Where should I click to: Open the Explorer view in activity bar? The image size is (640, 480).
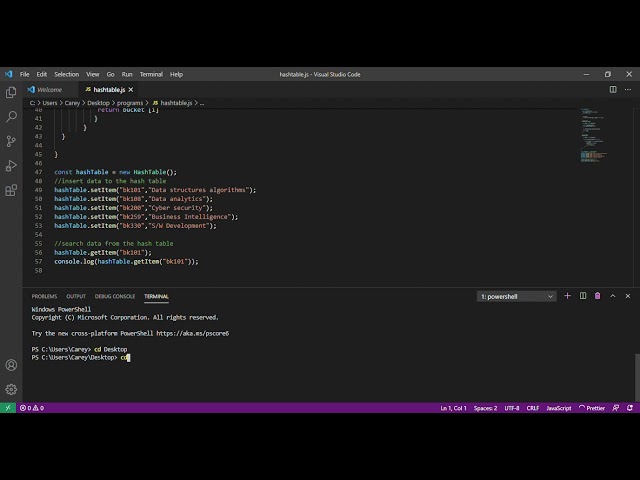coord(11,92)
